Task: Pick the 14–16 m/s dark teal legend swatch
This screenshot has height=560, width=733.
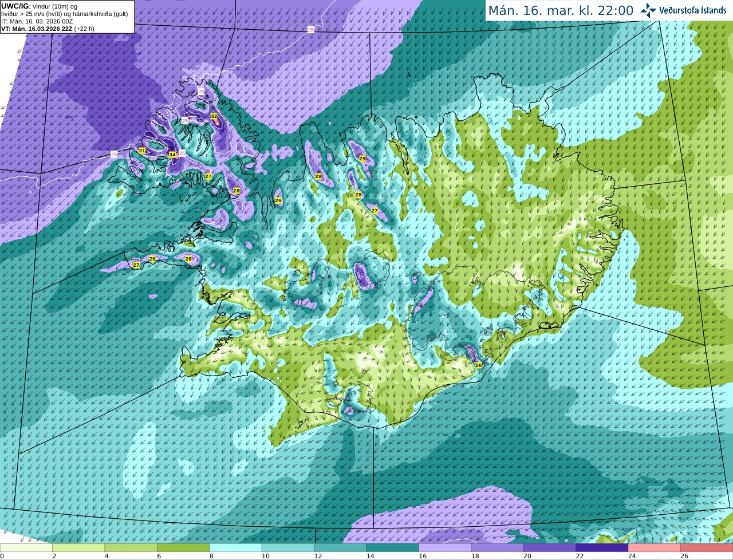Action: pos(393,548)
